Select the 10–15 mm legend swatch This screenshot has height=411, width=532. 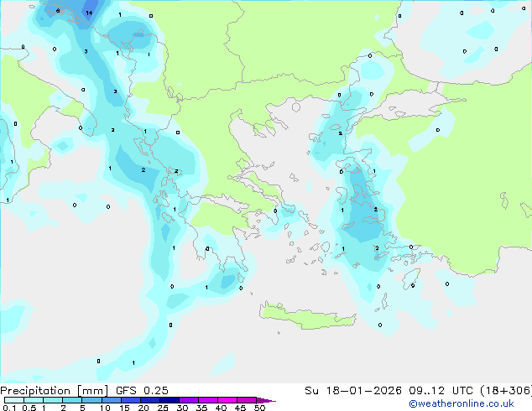[x=111, y=400]
